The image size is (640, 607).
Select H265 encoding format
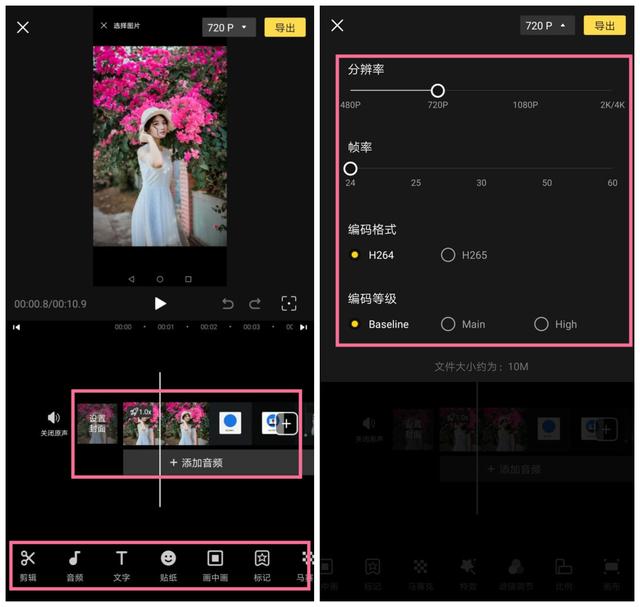[464, 255]
